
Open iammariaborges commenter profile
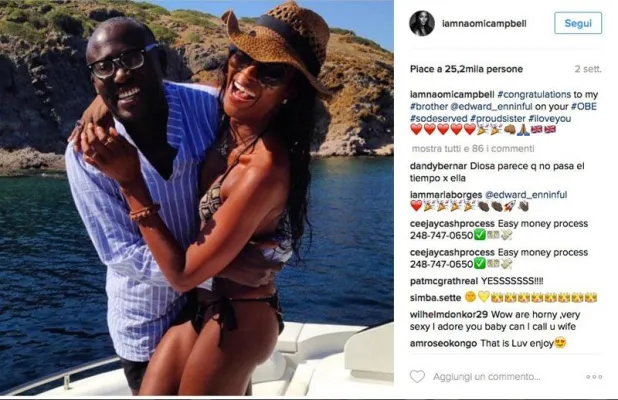(x=446, y=195)
